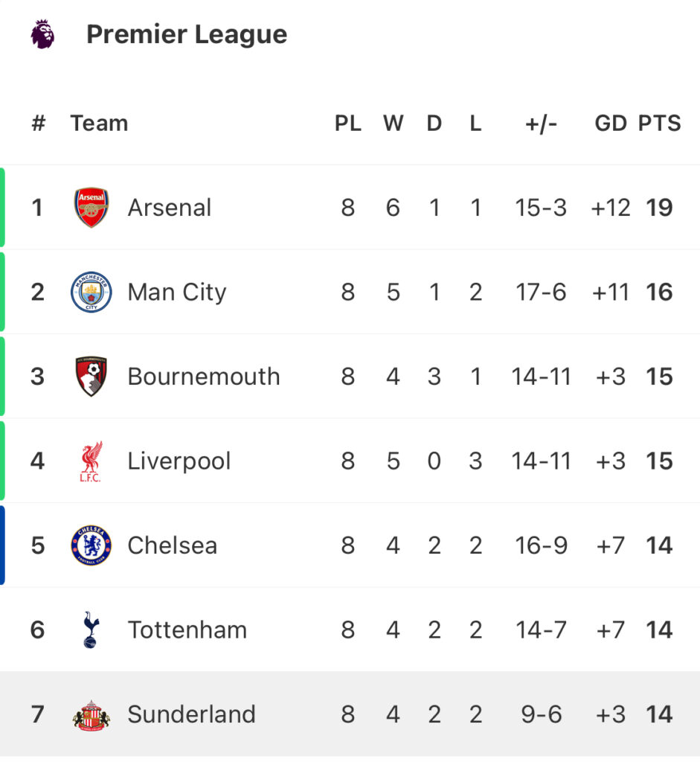The width and height of the screenshot is (700, 762).
Task: Click Arsenal's 19 points value
Action: point(659,208)
